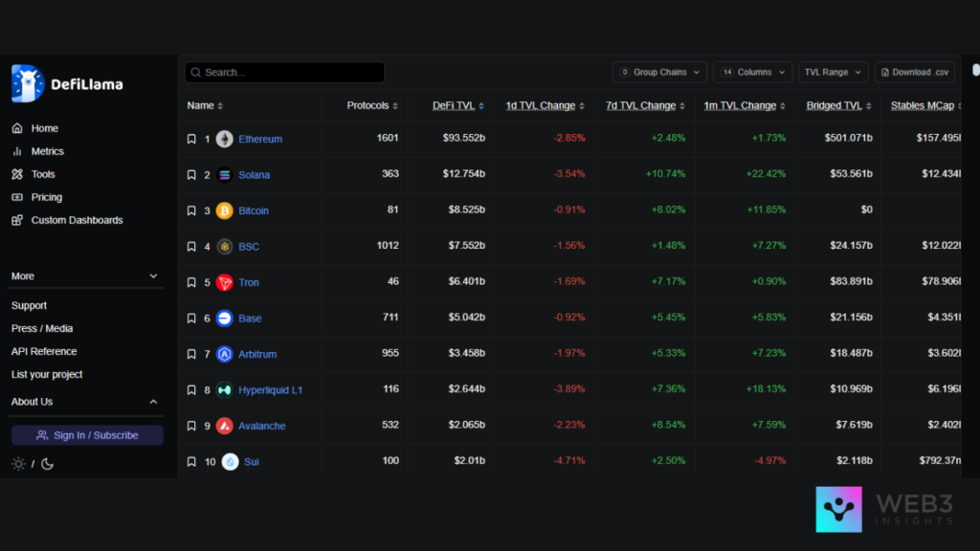This screenshot has height=551, width=980.
Task: Open the API Reference link
Action: pyautogui.click(x=44, y=352)
